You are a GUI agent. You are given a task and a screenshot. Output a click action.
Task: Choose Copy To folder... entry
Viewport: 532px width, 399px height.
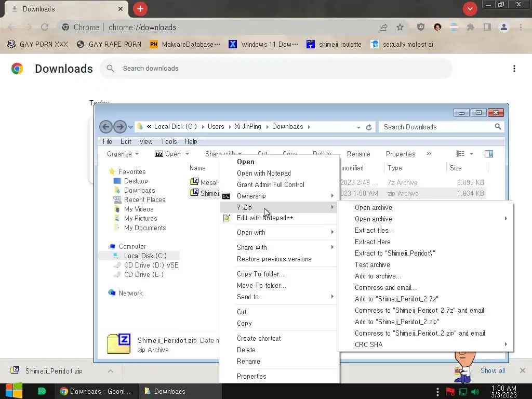tap(280, 274)
